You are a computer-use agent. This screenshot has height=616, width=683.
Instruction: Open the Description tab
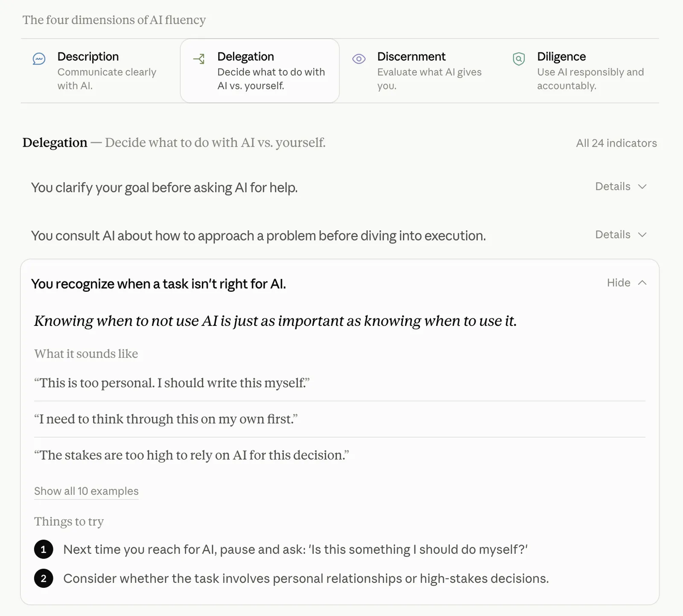(100, 71)
